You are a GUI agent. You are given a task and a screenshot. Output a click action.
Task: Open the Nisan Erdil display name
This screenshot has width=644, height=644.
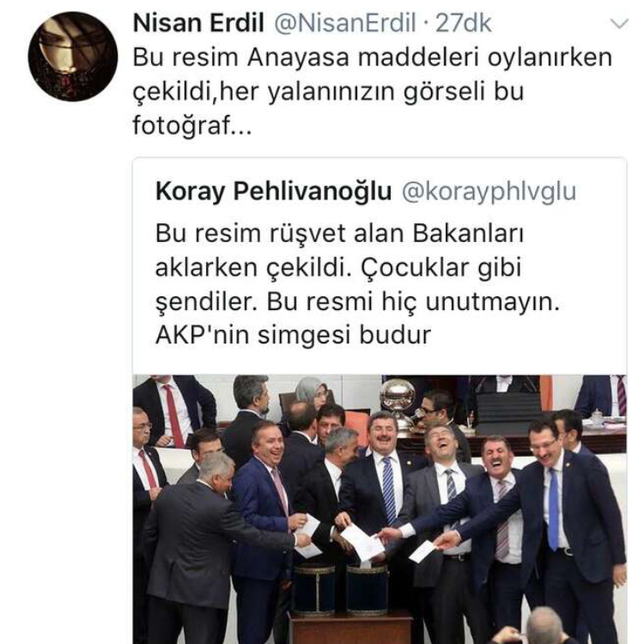tap(198, 22)
